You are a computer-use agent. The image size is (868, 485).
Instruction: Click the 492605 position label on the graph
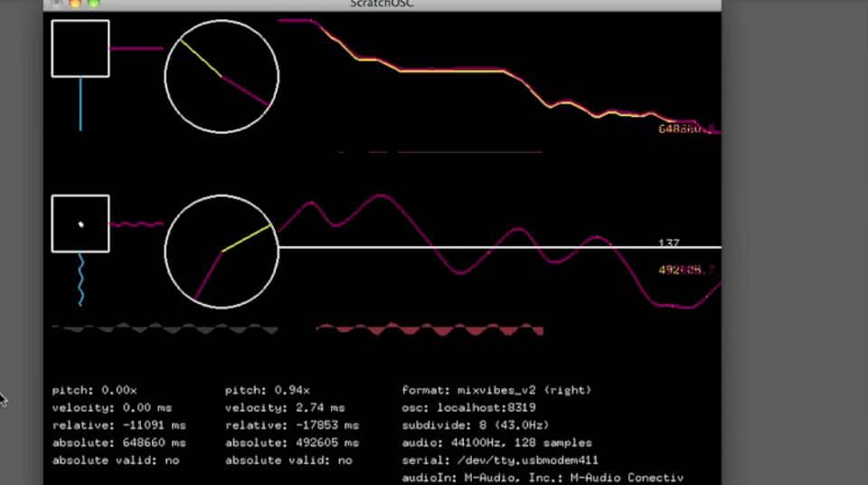click(x=686, y=270)
